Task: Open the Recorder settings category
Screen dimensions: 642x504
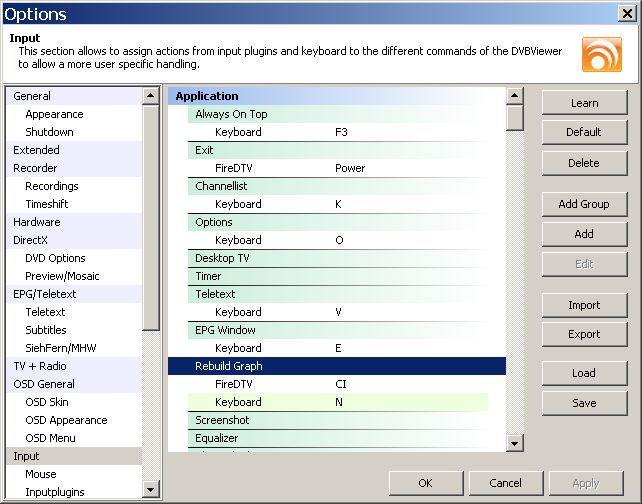Action: click(x=35, y=168)
